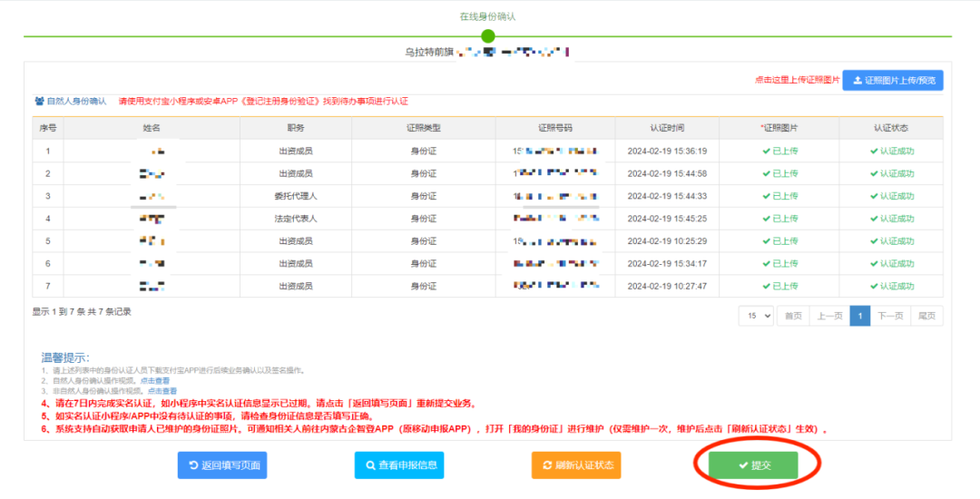The image size is (980, 499).
Task: Click 法定代表人 cell in row 4
Action: pos(296,219)
